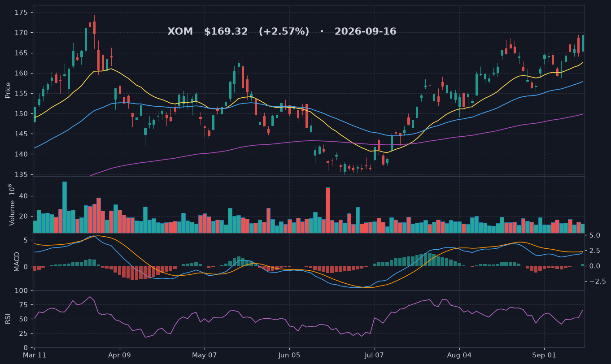Screen dimensions: 611x364
Task: Click the 170 tick on the price axis
Action: [x=22, y=33]
